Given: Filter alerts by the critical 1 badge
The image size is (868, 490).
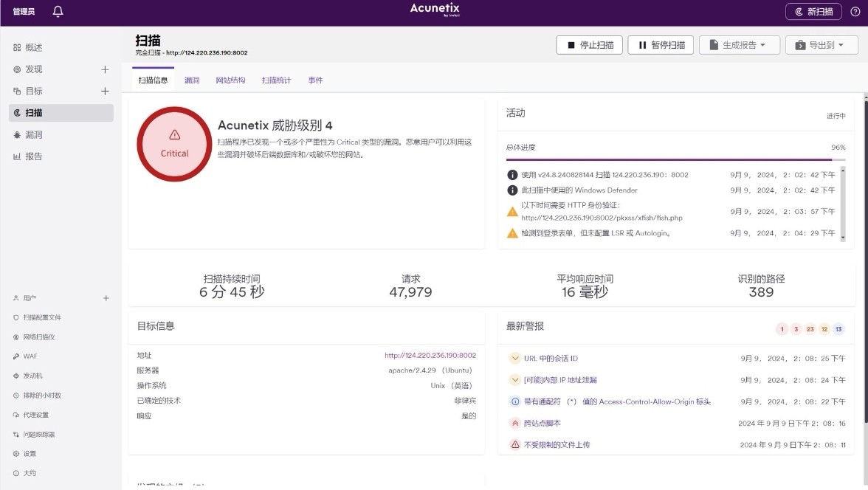Looking at the screenshot, I should [x=782, y=329].
